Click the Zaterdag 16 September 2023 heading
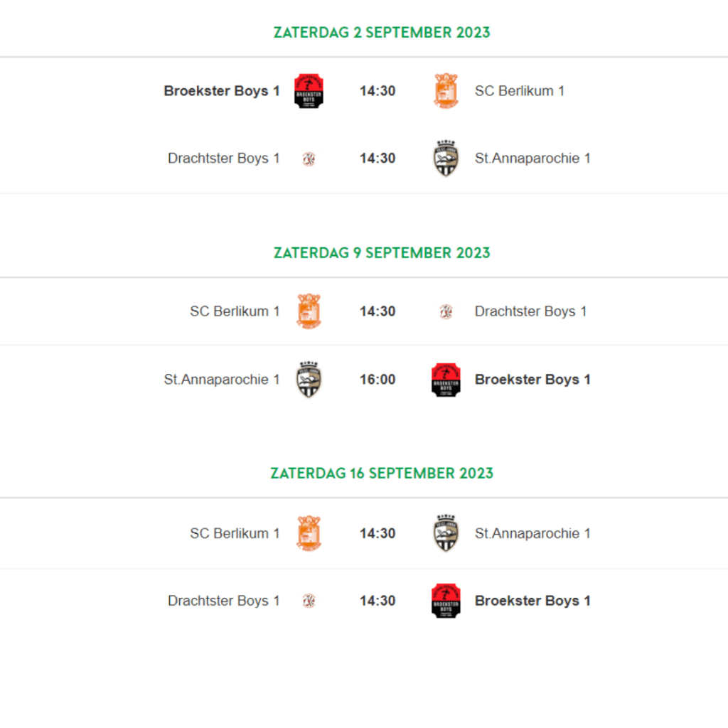Viewport: 728px width, 728px height. pos(382,473)
